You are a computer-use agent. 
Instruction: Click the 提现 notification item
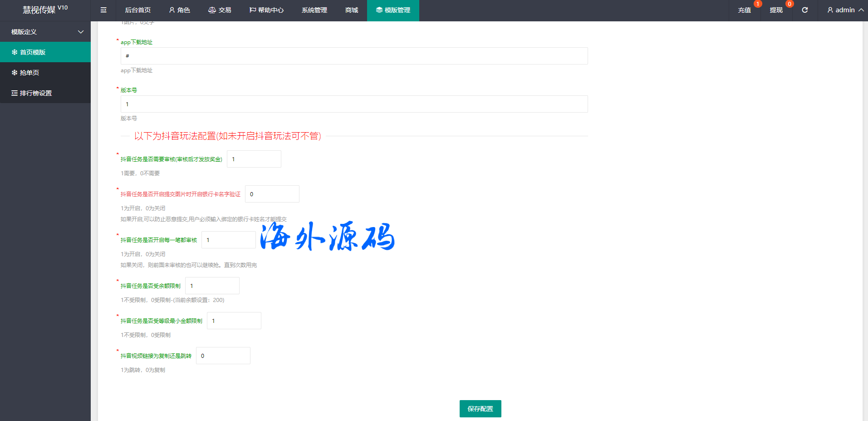point(776,10)
